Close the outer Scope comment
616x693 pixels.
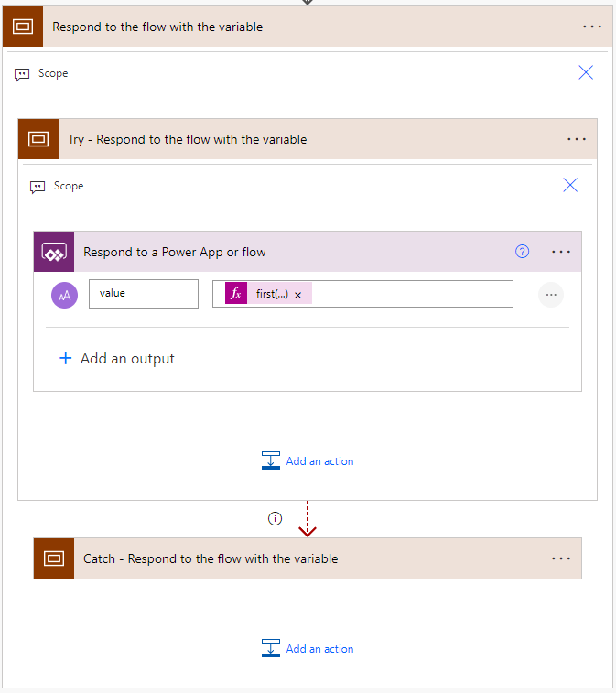pos(586,73)
